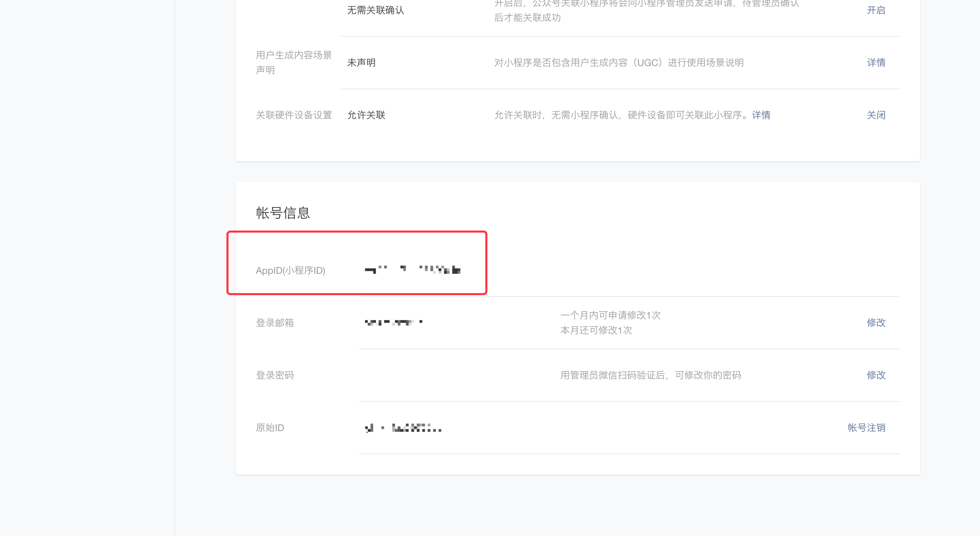Click 修改 link for 登录邮箱
The width and height of the screenshot is (980, 536).
875,322
